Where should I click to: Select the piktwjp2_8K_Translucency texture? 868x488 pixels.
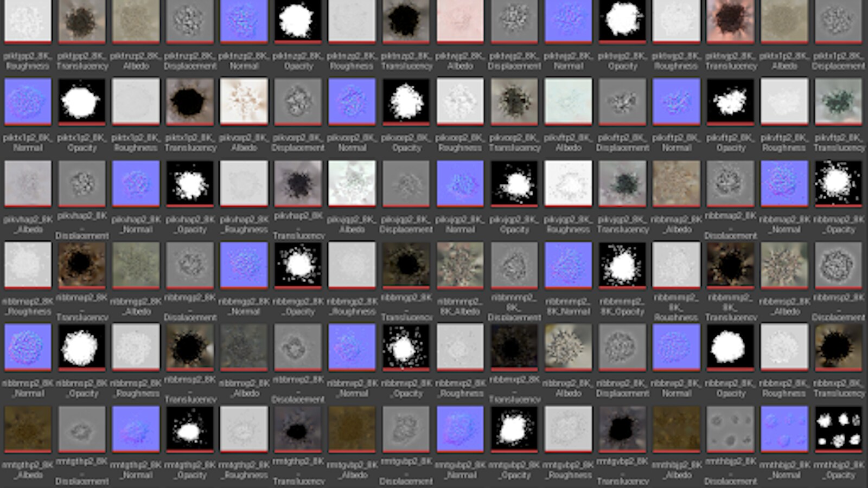tap(730, 21)
